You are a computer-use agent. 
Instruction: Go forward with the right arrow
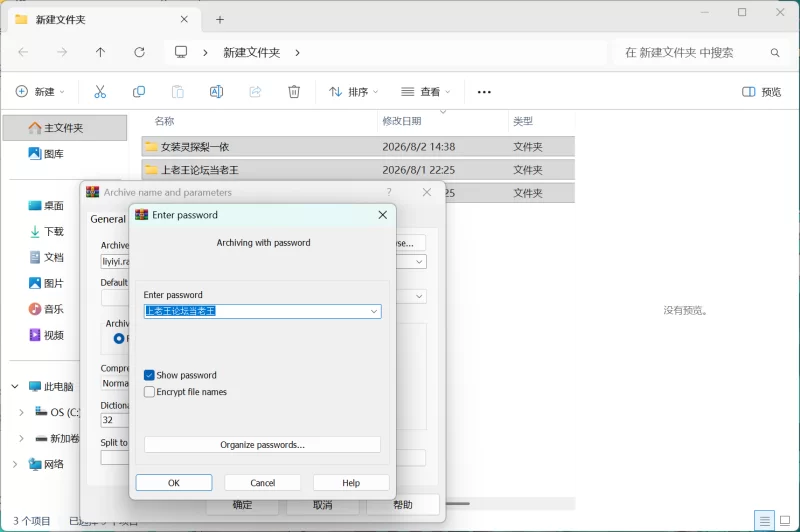62,52
